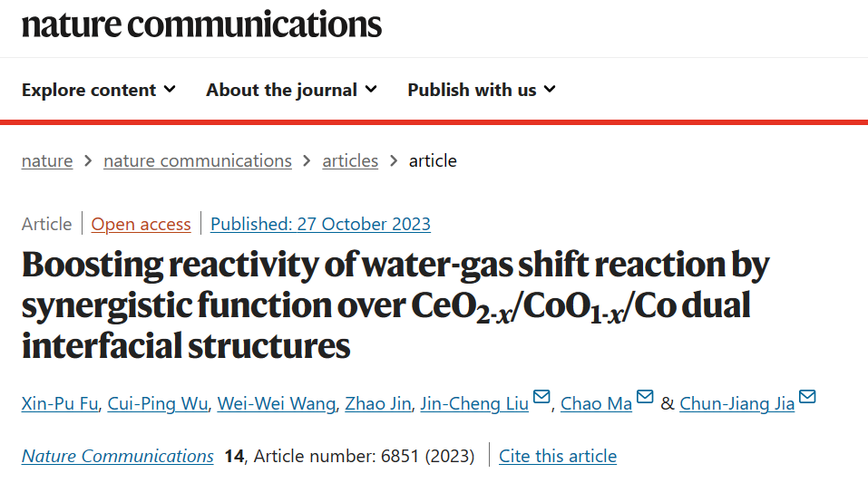Expand the Publish with us menu
Screen dimensions: 868x483
point(482,90)
